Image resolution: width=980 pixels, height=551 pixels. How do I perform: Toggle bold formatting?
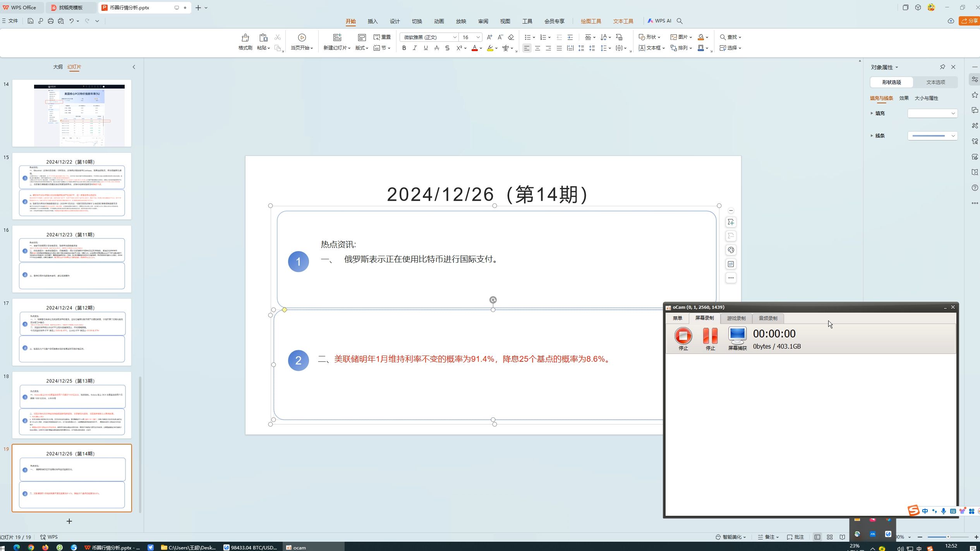[x=404, y=48]
